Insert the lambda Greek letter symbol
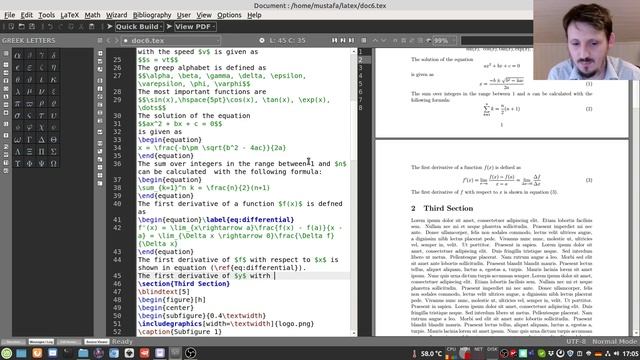The height and width of the screenshot is (360, 640). pos(18,92)
